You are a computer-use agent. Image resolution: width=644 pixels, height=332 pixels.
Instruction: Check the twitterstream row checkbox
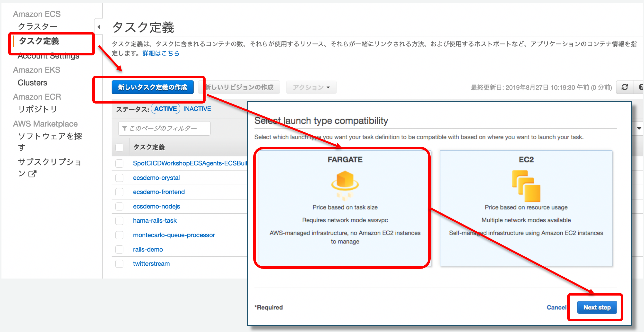(120, 264)
